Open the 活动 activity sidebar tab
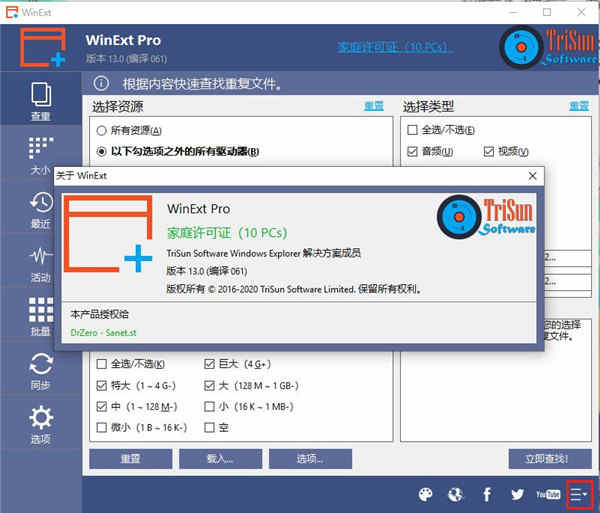Screen dimensions: 600x513 point(41,264)
